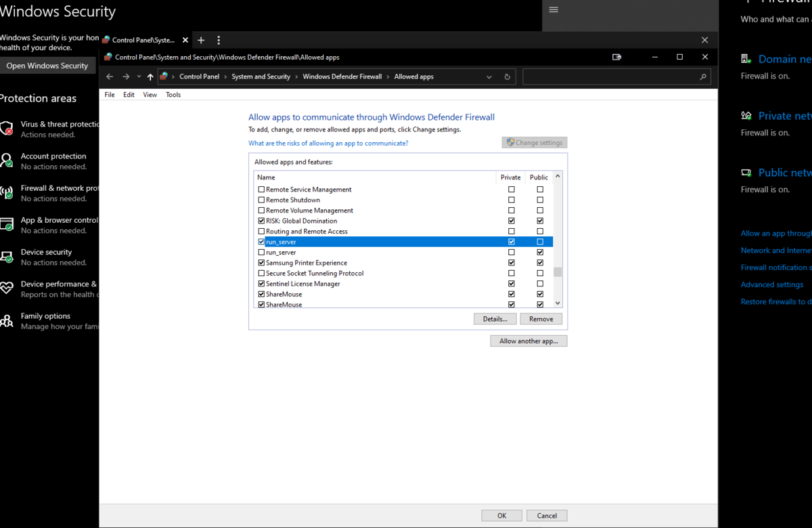
Task: Close the Control Panel\Syste... tab
Action: (x=185, y=40)
